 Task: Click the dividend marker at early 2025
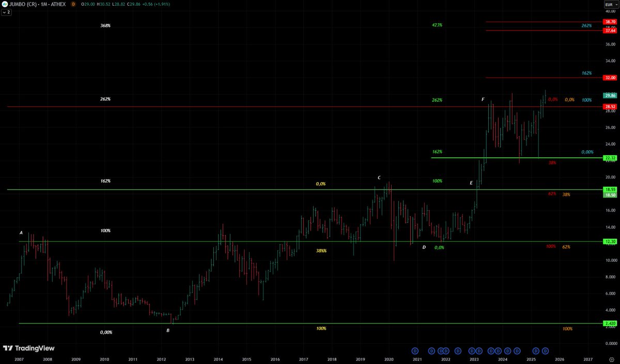click(535, 351)
